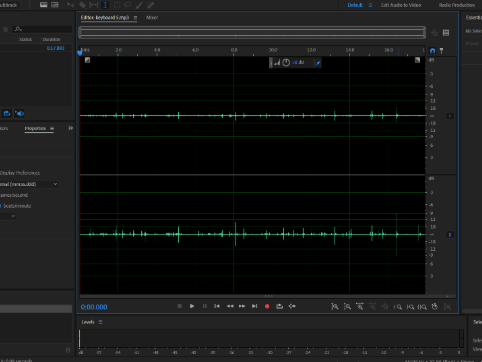The height and width of the screenshot is (362, 482).
Task: Expand hidden panels with the double-chevron
Action: 71,128
